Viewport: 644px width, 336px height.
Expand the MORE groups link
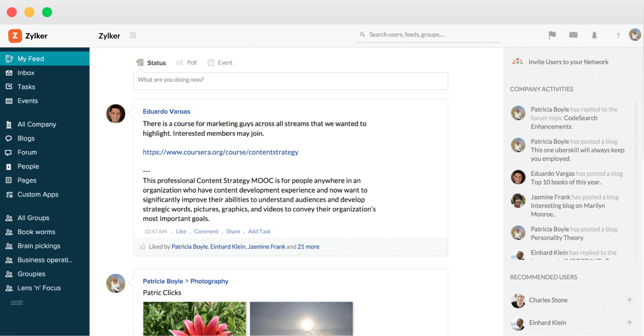coord(16,302)
